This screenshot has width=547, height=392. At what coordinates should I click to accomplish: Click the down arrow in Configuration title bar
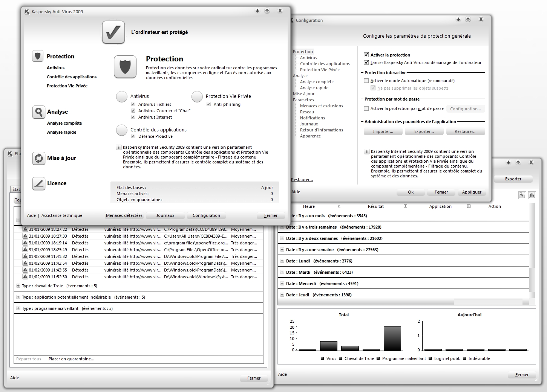458,20
